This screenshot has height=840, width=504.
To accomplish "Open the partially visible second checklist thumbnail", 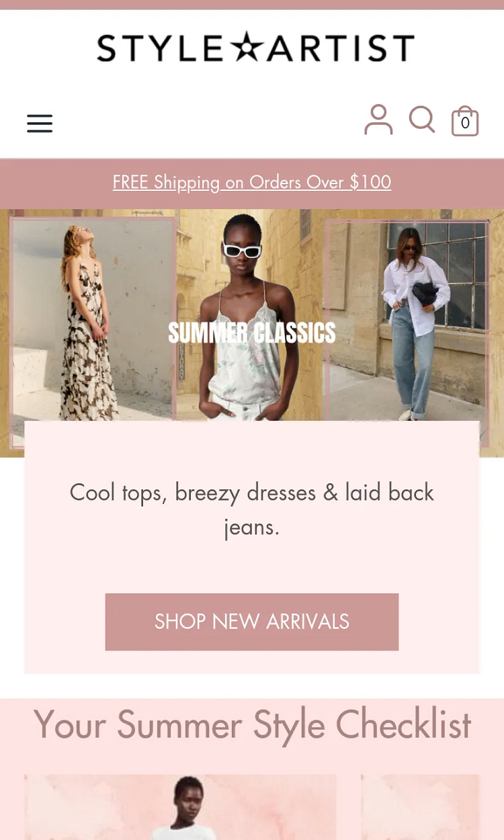I will [421, 807].
